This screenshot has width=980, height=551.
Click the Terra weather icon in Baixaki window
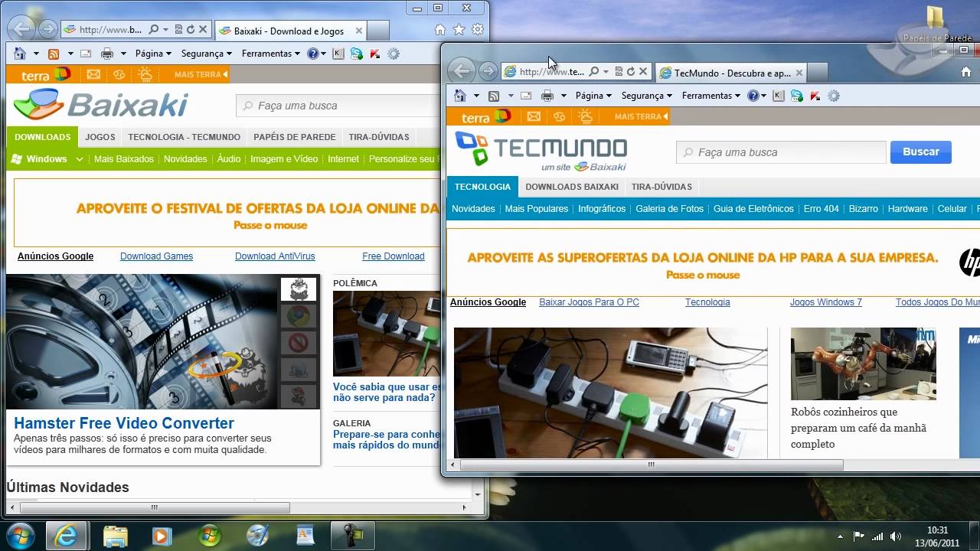pos(145,74)
